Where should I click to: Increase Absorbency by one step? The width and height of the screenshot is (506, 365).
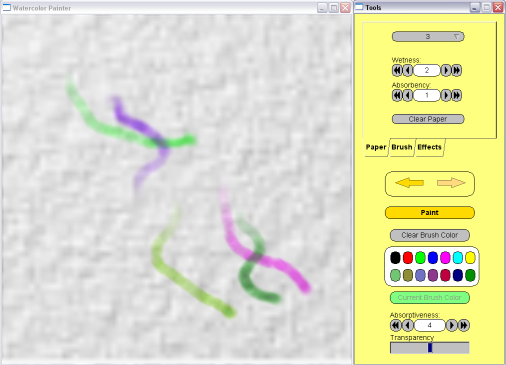tap(446, 95)
